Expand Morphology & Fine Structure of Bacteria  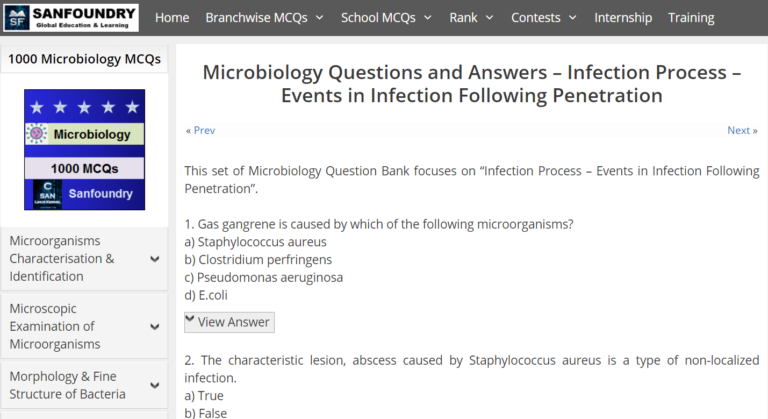pos(155,385)
